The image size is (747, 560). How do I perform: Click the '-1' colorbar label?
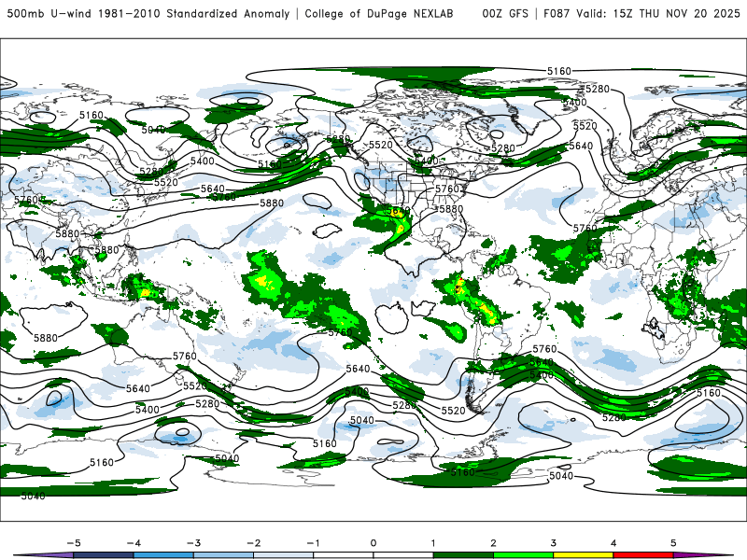pos(313,543)
